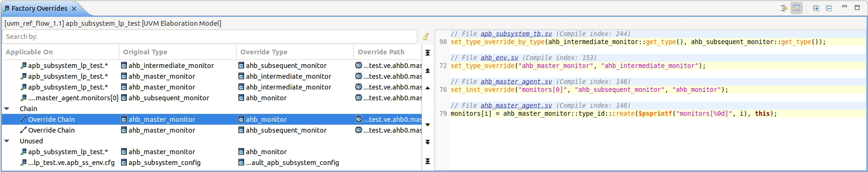Open apb_subsystem_tb.sv file link

click(x=516, y=34)
